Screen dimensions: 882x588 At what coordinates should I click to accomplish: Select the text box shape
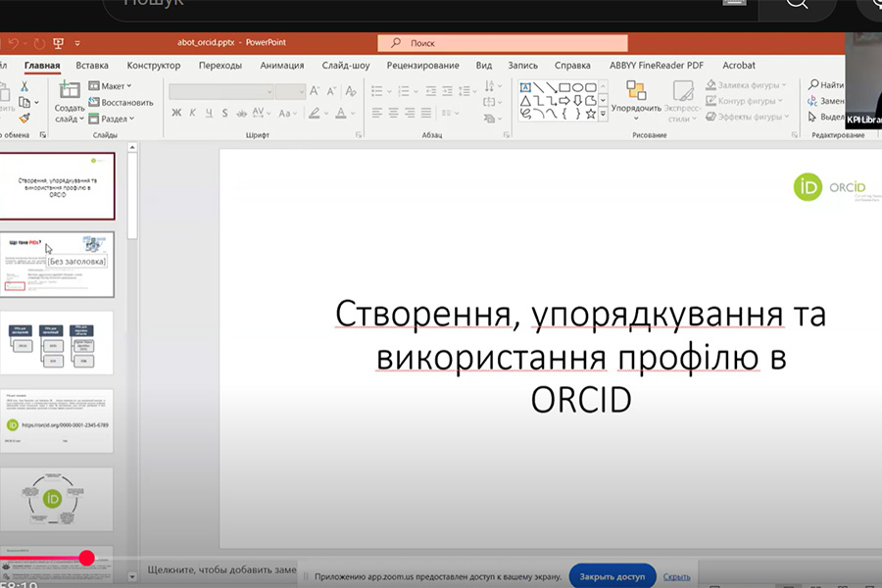[525, 87]
